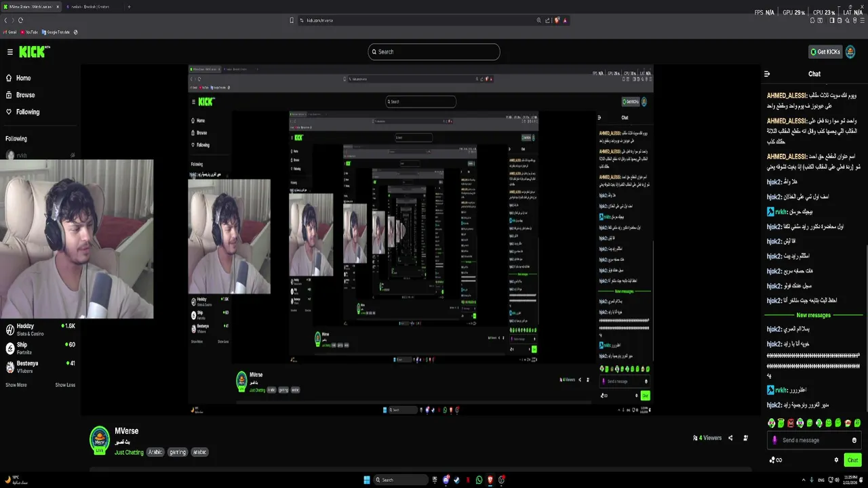Open the Gmail bookmark
This screenshot has width=868, height=488.
(10, 32)
